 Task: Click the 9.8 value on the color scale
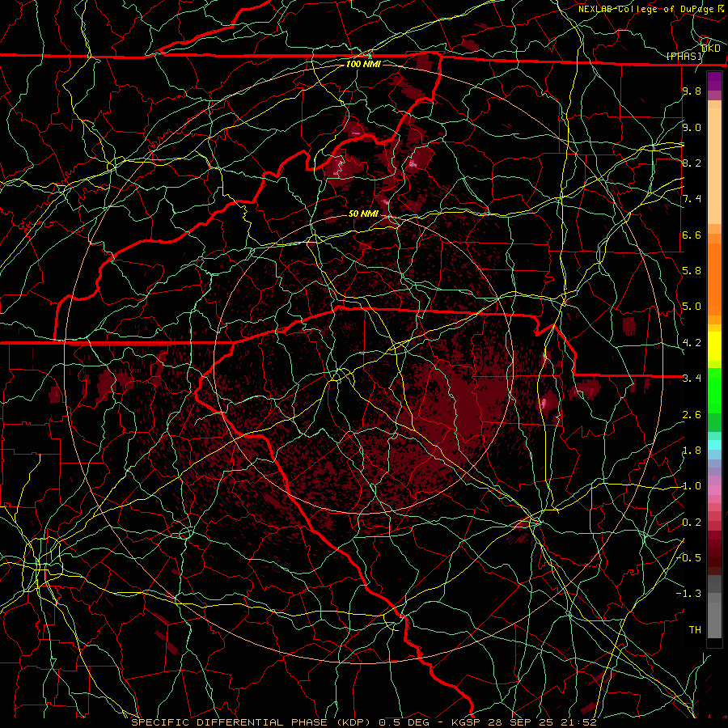point(692,91)
